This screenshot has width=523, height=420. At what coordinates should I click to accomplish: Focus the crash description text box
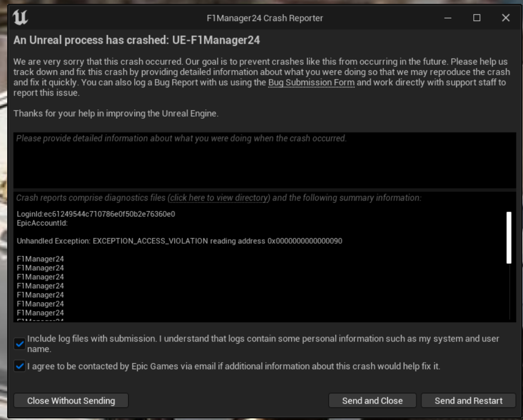tap(265, 160)
